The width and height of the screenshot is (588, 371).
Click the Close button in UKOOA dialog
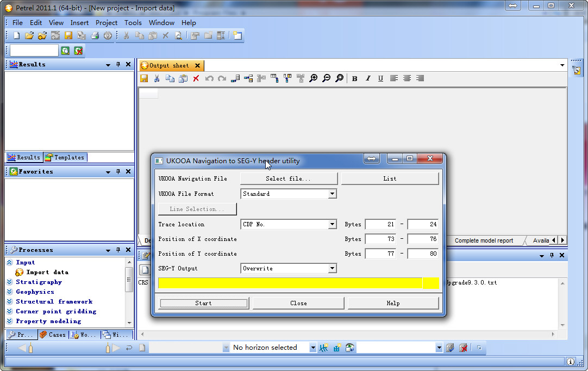point(298,303)
